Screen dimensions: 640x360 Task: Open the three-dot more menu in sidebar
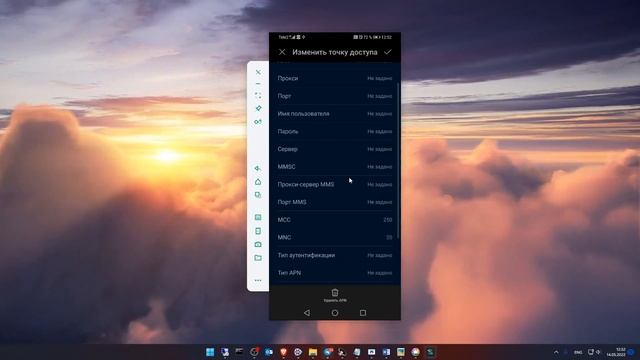(x=258, y=280)
